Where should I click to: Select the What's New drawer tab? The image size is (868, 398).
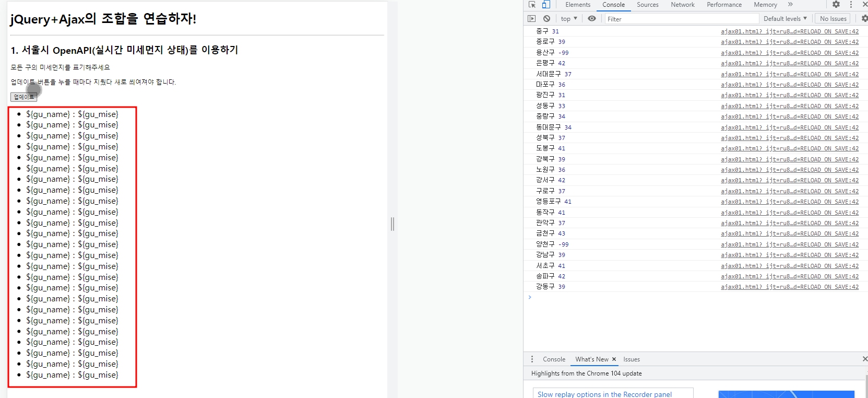(592, 359)
